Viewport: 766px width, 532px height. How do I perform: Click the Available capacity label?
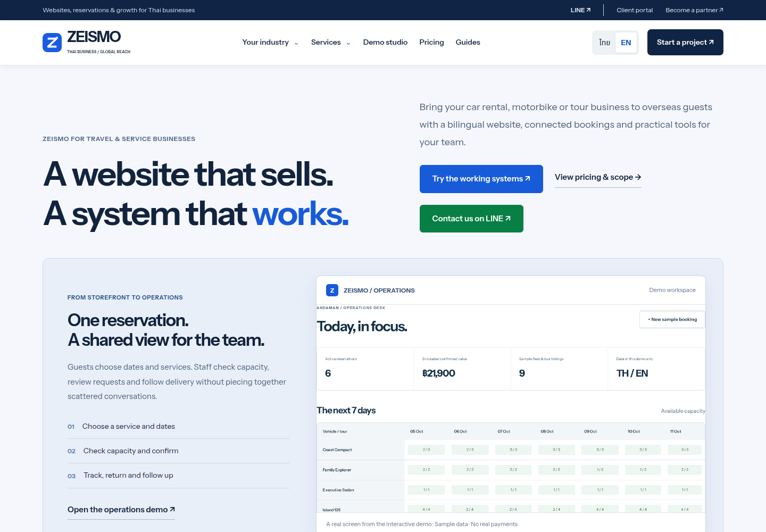coord(683,411)
